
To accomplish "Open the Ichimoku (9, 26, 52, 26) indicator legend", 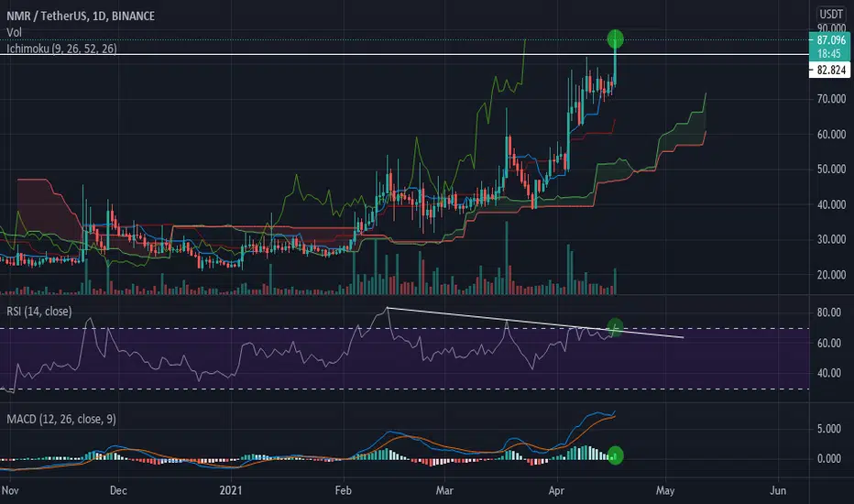I will point(61,49).
